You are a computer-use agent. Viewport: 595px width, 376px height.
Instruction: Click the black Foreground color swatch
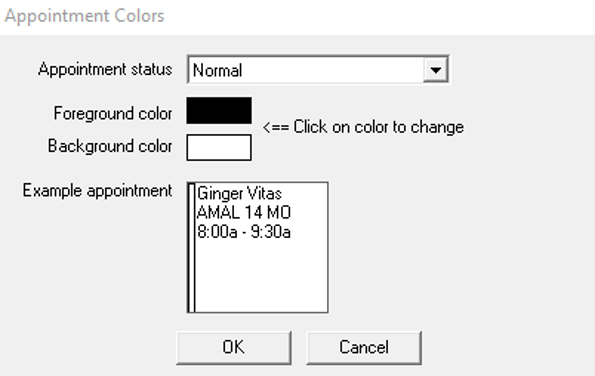click(x=219, y=110)
